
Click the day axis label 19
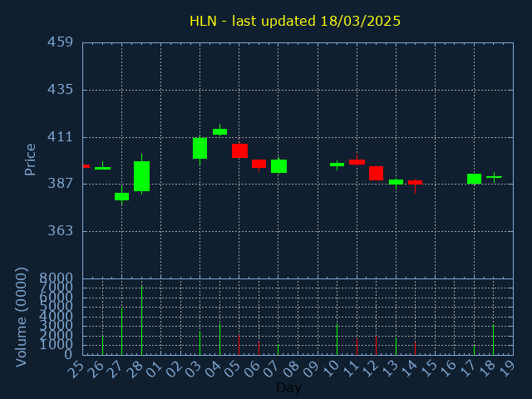click(x=507, y=369)
